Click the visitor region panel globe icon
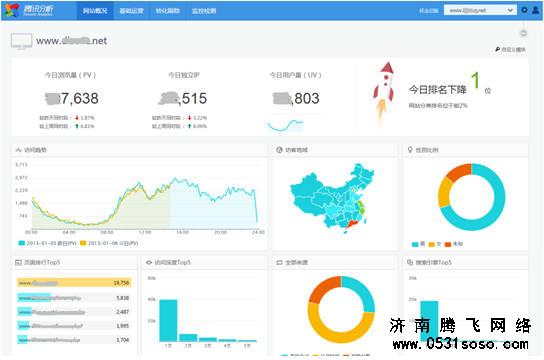Viewport: 544px width, 360px height. (279, 150)
